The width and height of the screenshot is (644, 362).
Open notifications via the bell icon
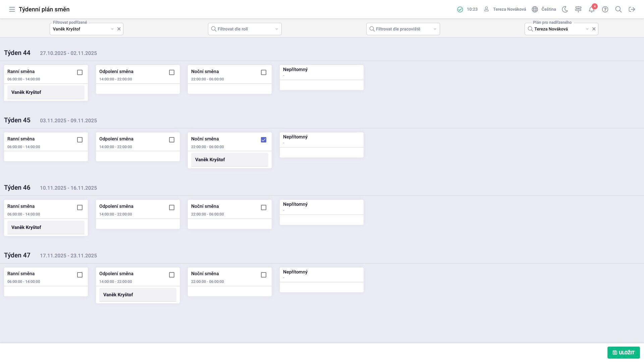point(592,9)
